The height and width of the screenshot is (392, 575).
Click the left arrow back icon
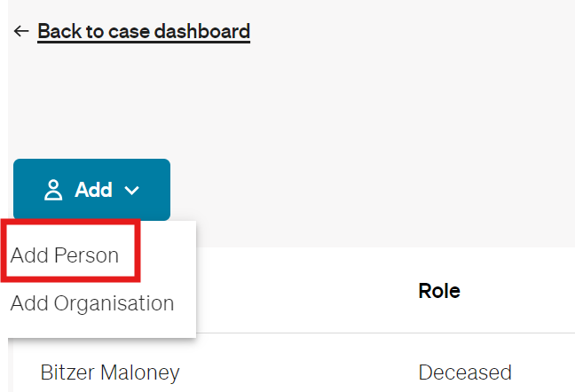click(x=22, y=31)
